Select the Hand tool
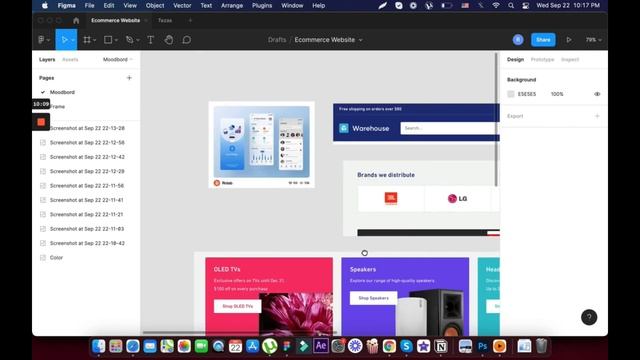 pos(169,40)
